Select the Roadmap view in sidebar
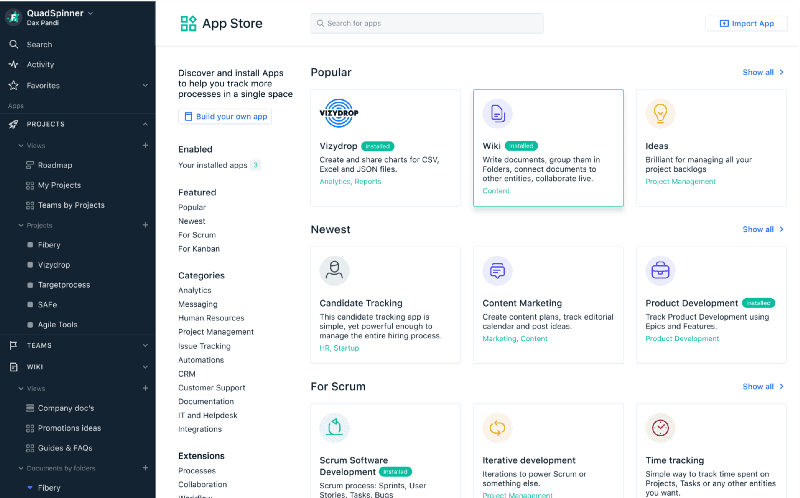800x498 pixels. coord(55,165)
